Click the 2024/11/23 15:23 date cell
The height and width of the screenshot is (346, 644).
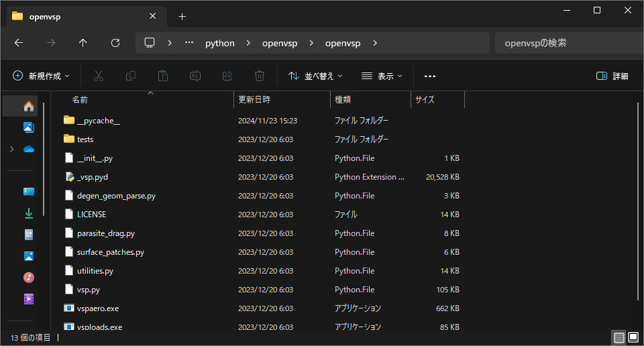[268, 121]
